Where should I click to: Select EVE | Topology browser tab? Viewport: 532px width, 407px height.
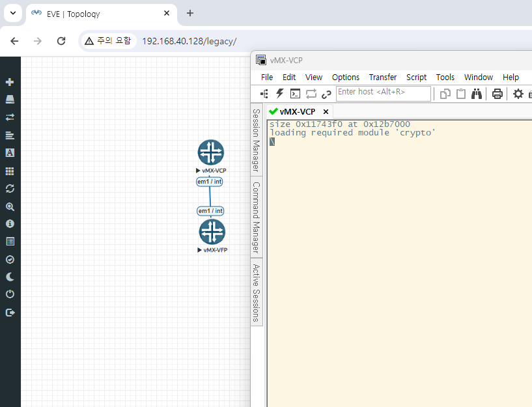tap(101, 14)
